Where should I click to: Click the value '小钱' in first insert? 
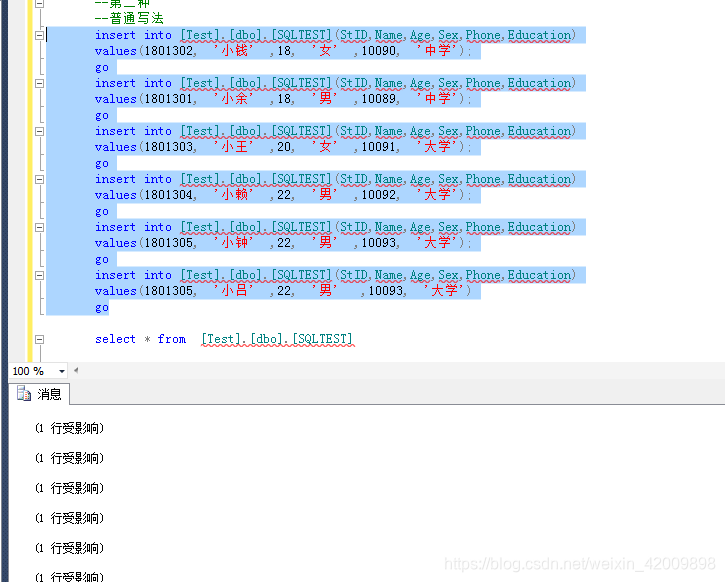233,51
